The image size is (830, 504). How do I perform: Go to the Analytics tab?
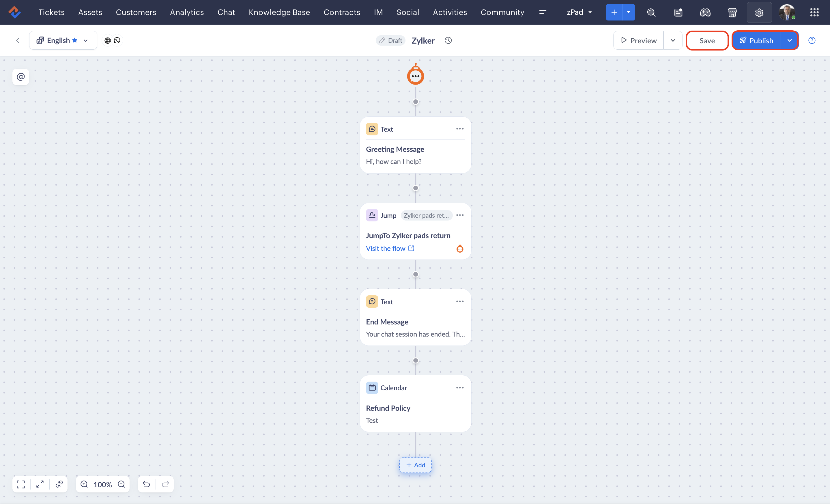[187, 12]
